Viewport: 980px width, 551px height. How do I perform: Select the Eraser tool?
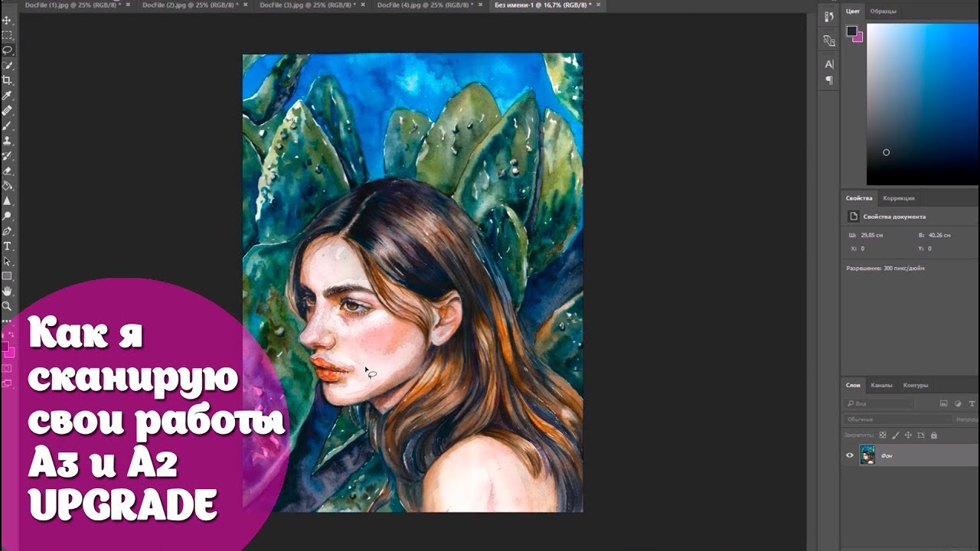7,171
